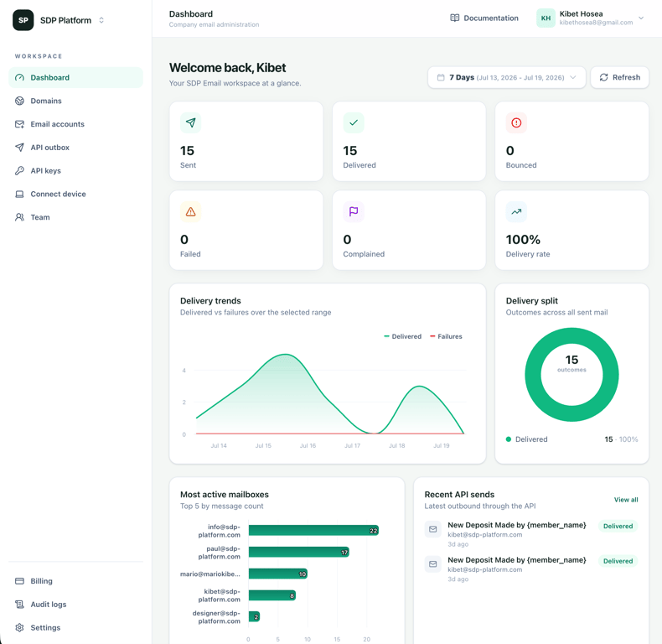
Task: Click the Team people icon
Action: coord(19,217)
